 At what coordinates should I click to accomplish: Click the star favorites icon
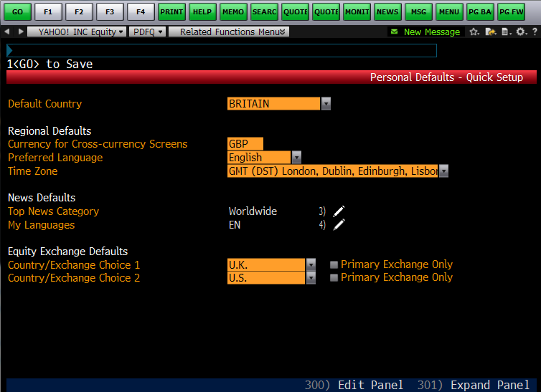coord(474,32)
